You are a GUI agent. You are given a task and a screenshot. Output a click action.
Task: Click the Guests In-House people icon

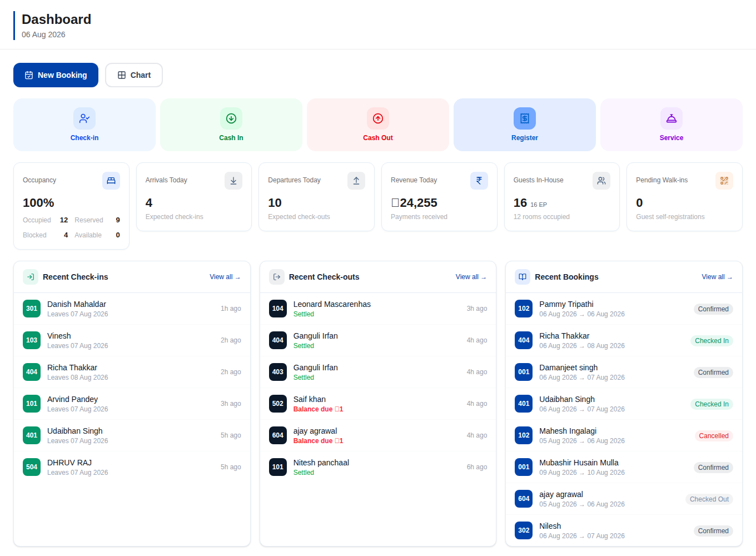click(x=601, y=181)
